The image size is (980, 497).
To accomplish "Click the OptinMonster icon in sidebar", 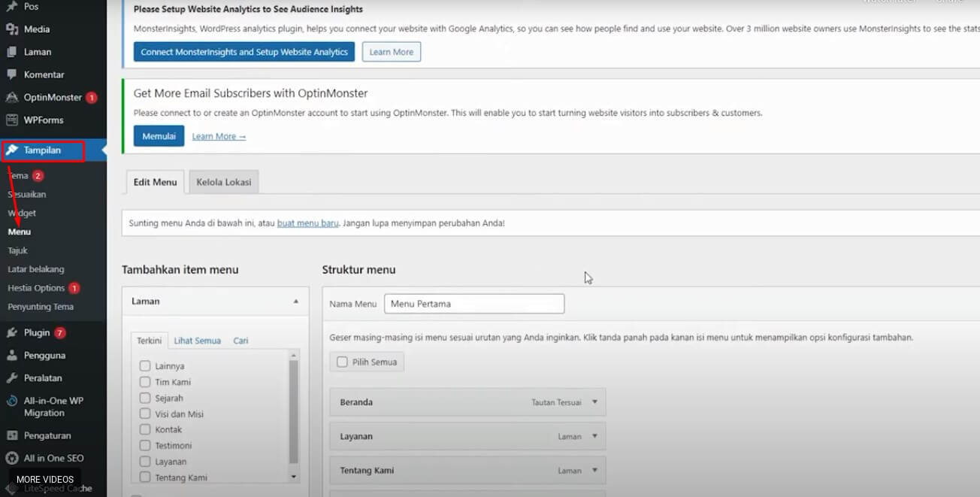I will 11,97.
